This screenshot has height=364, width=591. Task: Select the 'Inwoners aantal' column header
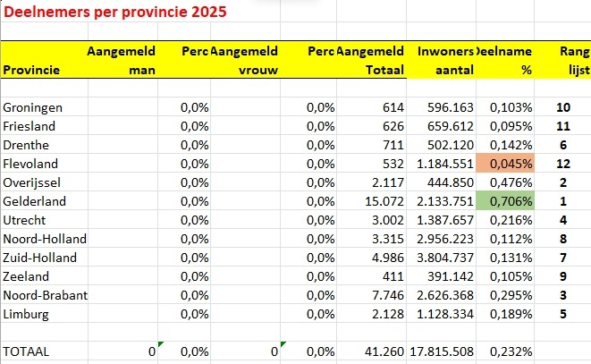[x=441, y=60]
